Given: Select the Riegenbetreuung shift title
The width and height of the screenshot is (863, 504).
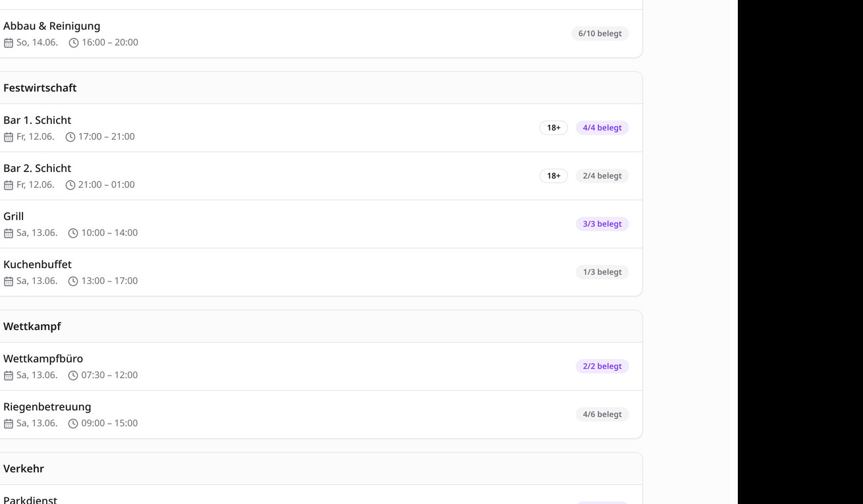Looking at the screenshot, I should pos(47,407).
